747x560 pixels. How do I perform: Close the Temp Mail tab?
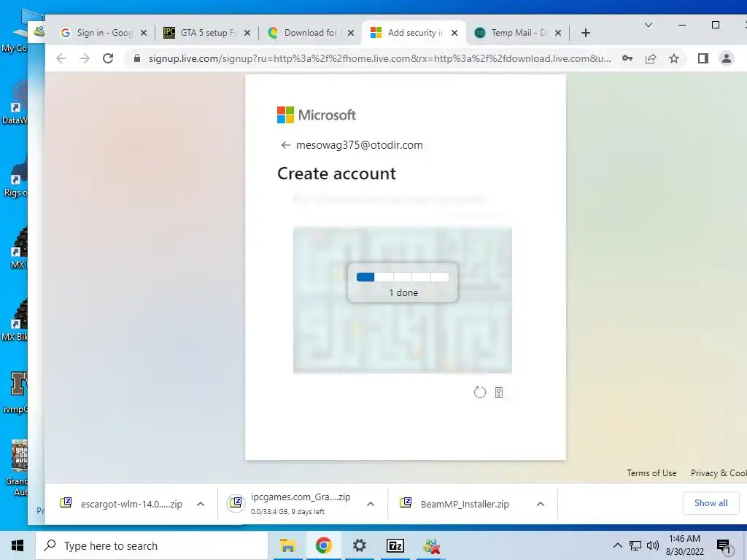pyautogui.click(x=558, y=33)
